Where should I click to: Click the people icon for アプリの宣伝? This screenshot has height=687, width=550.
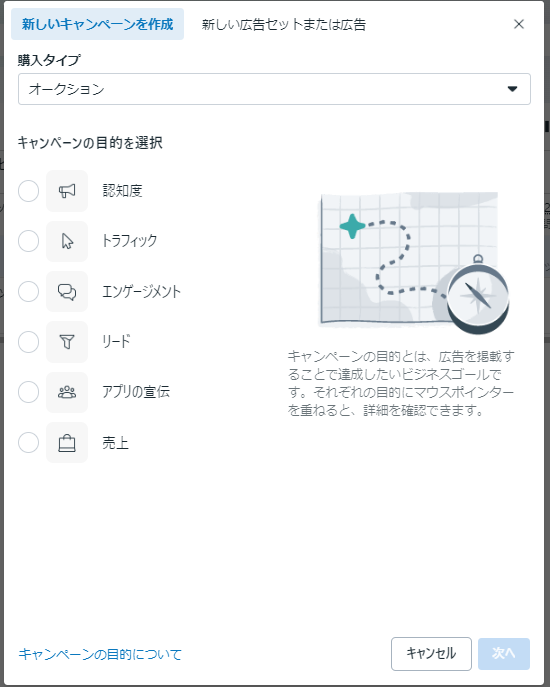click(x=67, y=392)
